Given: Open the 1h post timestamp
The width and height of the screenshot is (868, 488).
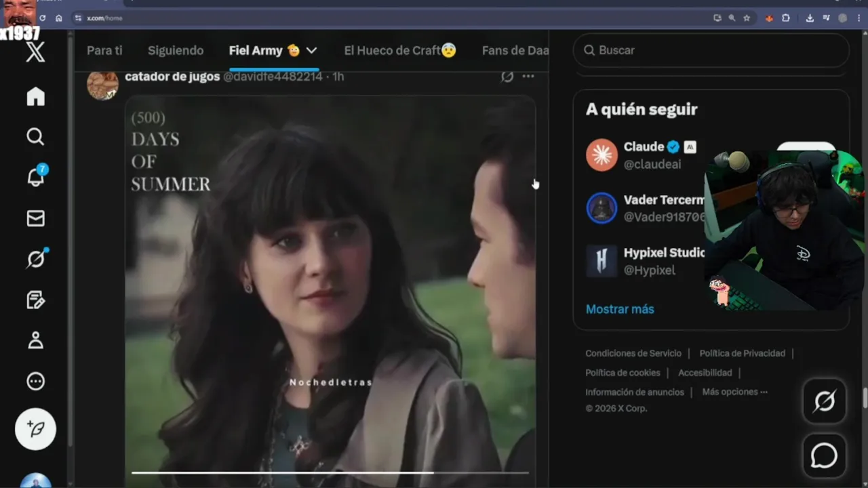Looking at the screenshot, I should coord(338,77).
